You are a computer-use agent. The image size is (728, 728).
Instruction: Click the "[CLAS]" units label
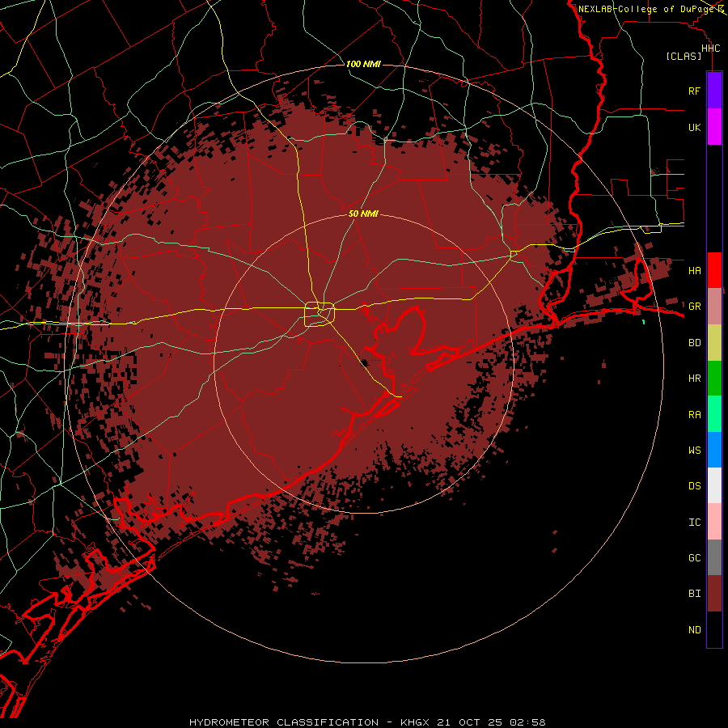[684, 57]
